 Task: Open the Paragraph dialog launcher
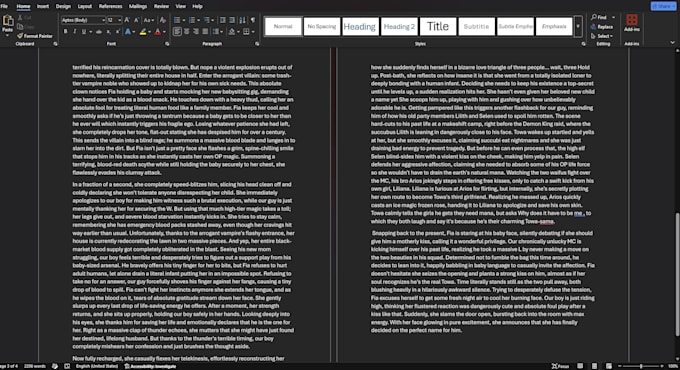point(257,44)
